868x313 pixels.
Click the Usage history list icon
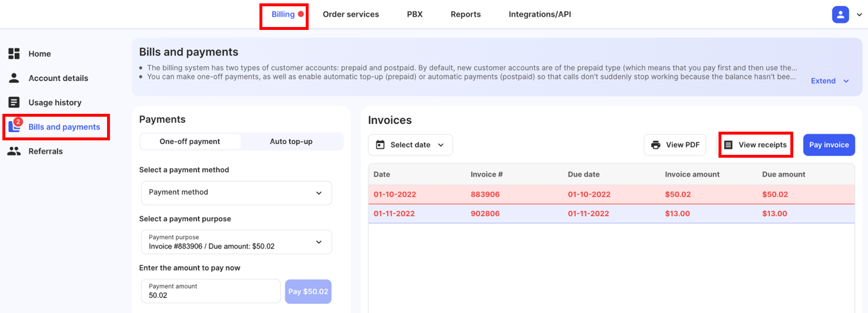(14, 102)
